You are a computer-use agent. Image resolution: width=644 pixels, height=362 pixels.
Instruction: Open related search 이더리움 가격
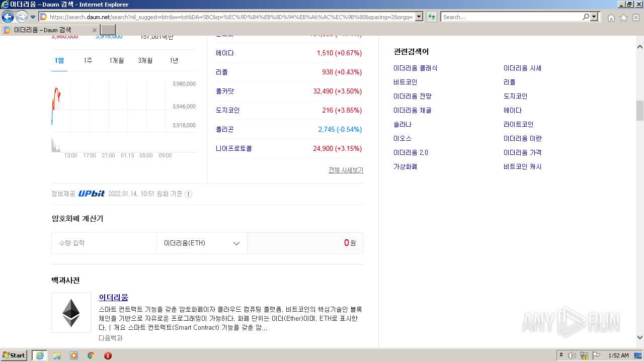[x=523, y=153]
